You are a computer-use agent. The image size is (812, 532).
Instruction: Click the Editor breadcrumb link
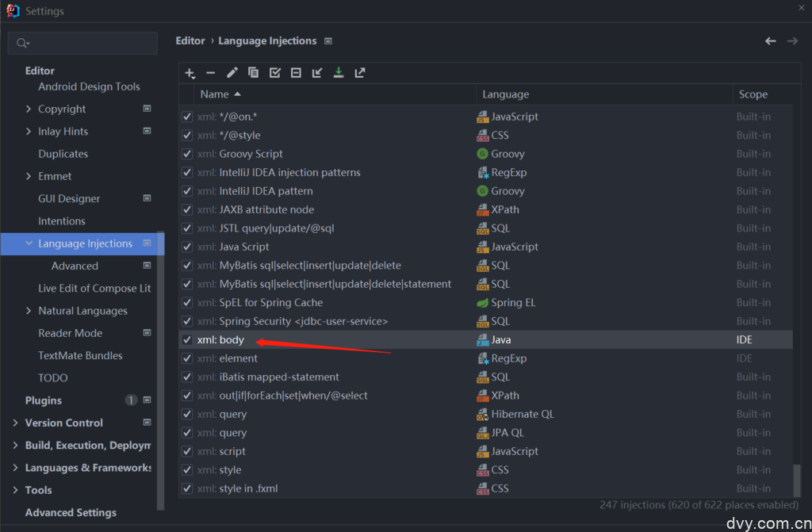click(190, 41)
